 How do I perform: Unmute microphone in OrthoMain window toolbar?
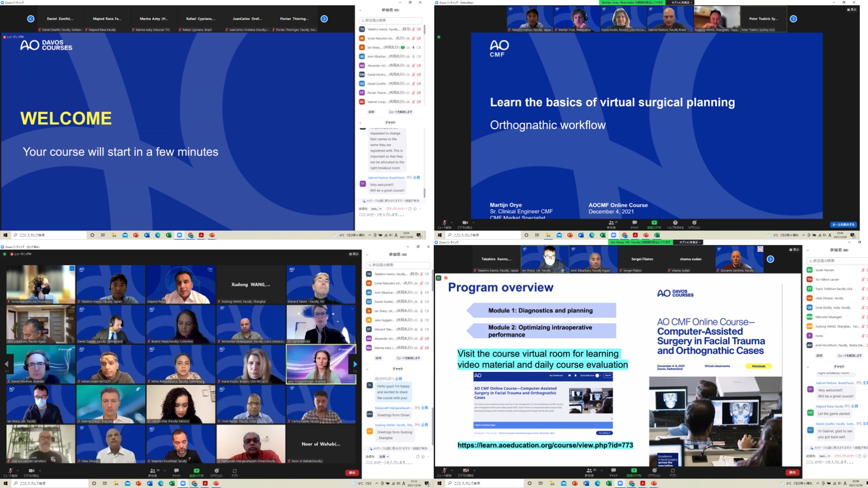444,224
